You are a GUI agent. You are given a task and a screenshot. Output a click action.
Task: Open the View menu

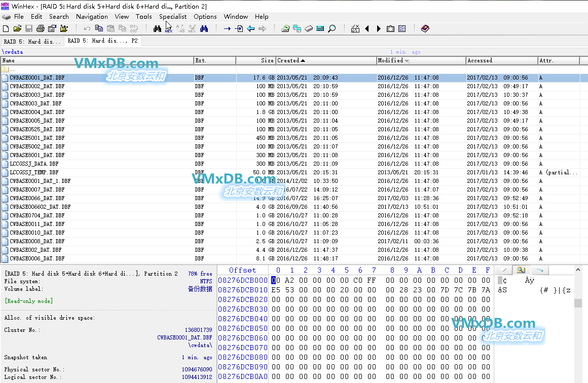(122, 17)
